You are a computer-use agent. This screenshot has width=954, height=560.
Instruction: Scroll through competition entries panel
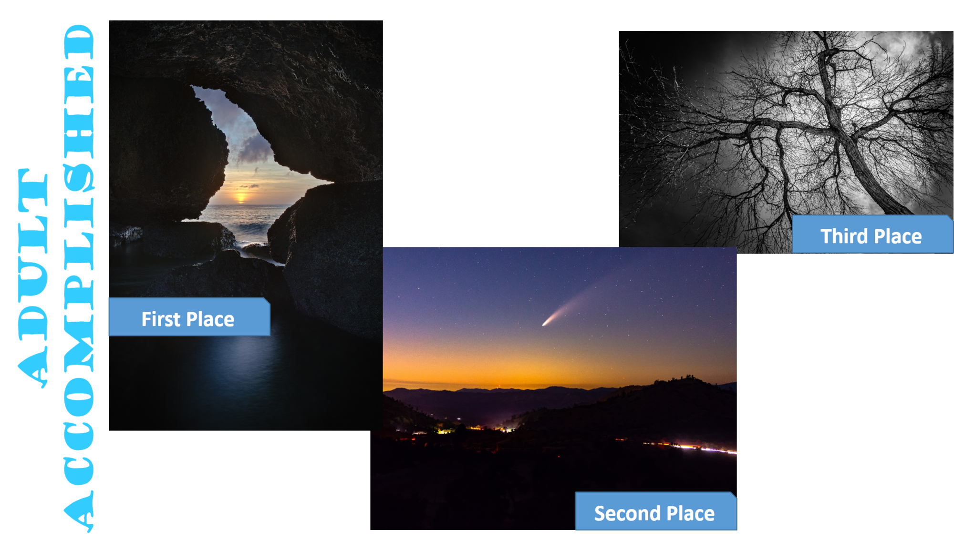[x=477, y=280]
